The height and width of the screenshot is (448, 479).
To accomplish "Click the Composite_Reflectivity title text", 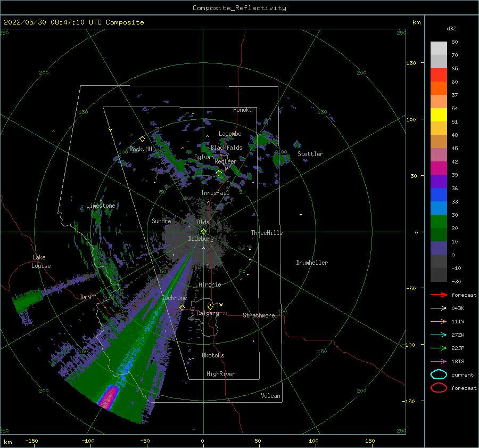I will pos(240,8).
